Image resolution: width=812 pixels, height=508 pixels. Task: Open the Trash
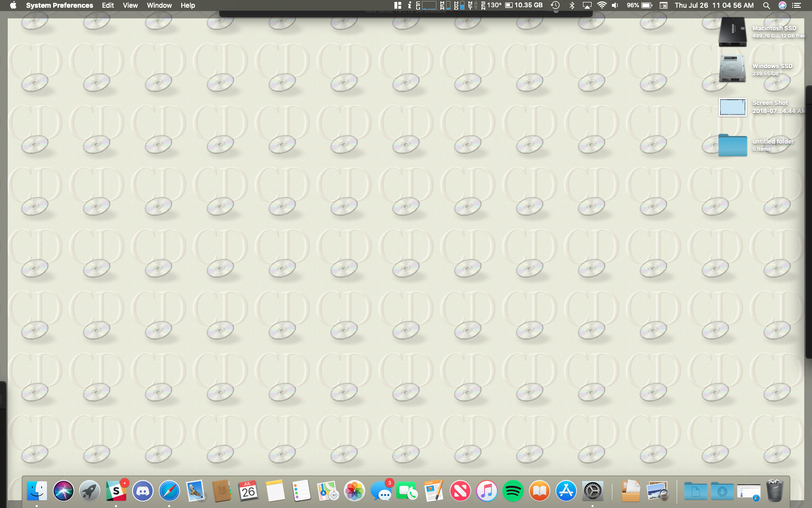(775, 491)
